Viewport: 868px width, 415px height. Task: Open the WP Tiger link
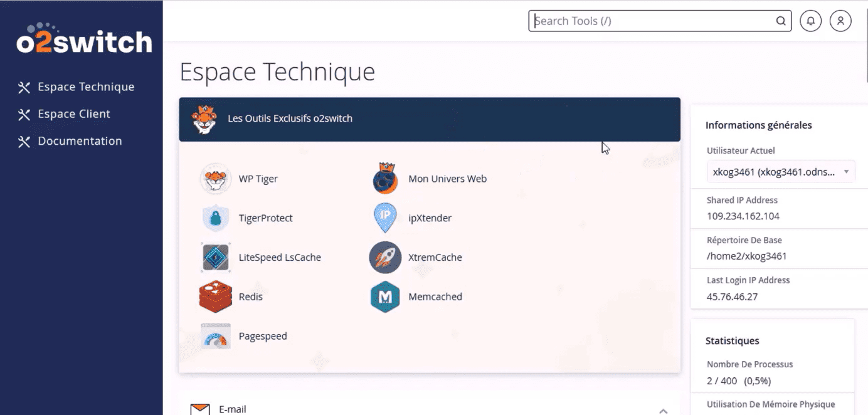(258, 179)
